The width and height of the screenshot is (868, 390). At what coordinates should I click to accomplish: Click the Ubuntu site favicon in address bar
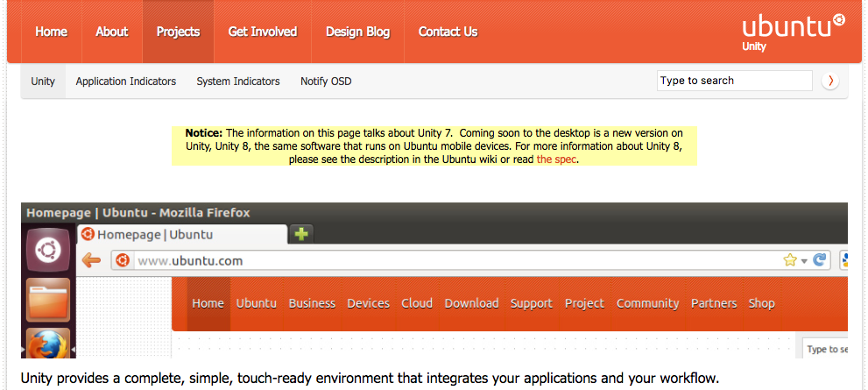(123, 260)
